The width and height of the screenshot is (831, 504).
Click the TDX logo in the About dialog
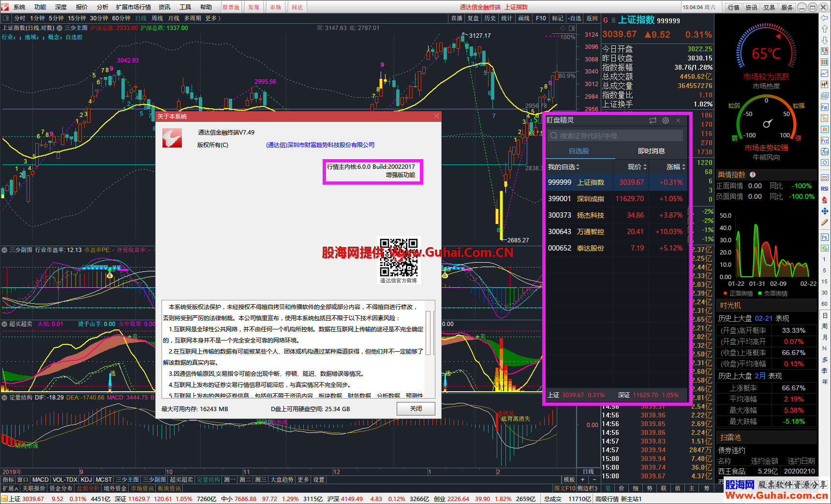point(172,138)
